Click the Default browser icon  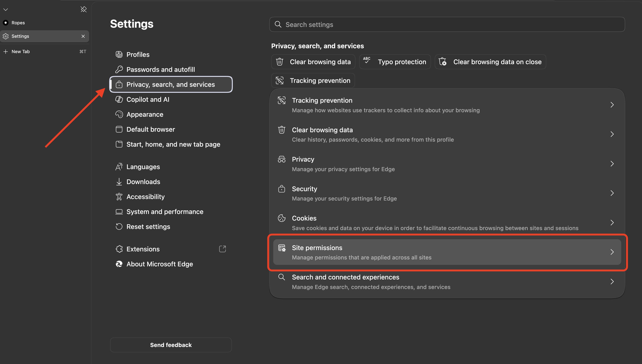[x=119, y=129]
